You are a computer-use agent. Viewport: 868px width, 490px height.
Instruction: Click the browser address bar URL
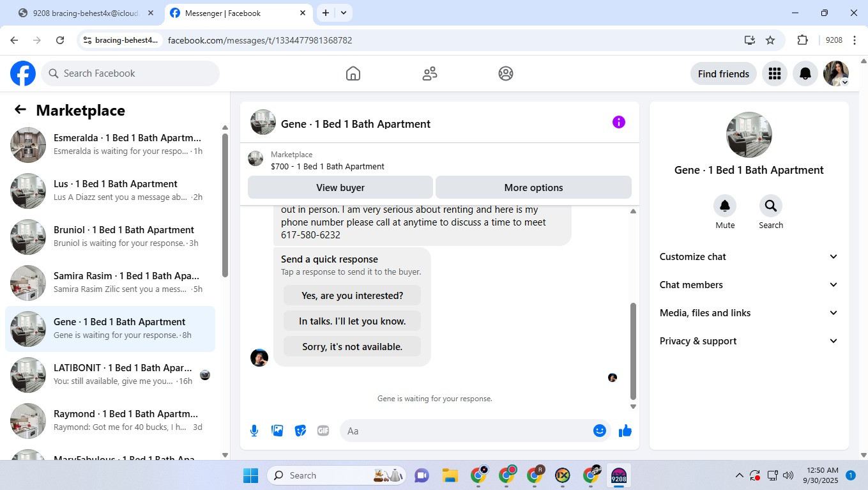click(x=260, y=40)
